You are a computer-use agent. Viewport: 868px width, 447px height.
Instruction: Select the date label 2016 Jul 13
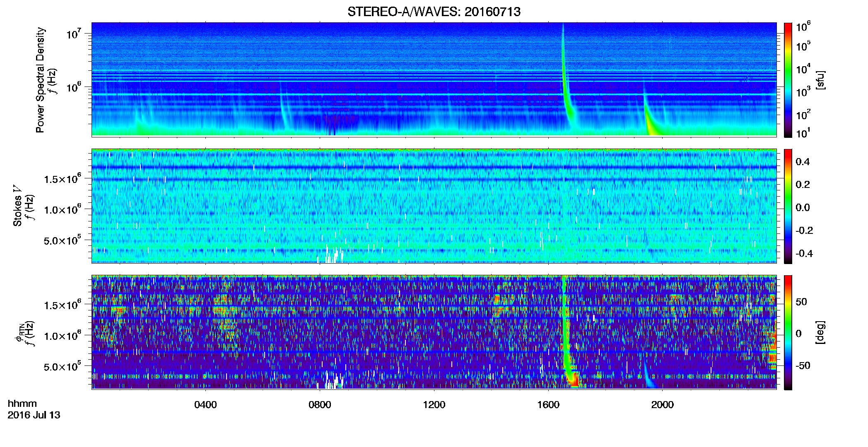point(34,415)
